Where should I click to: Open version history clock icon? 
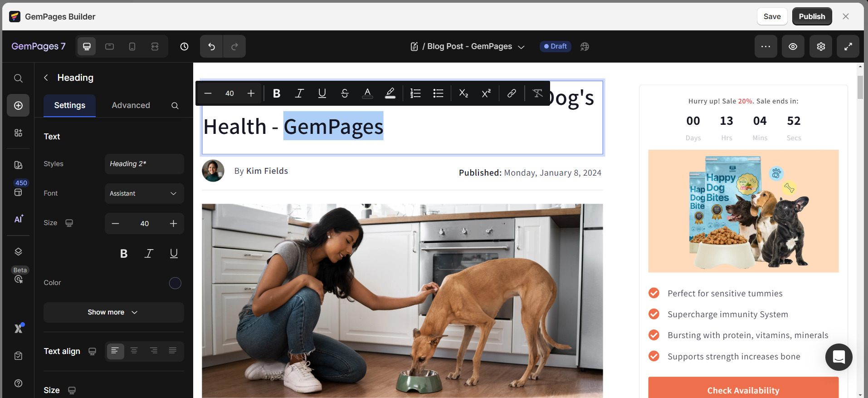pyautogui.click(x=184, y=46)
